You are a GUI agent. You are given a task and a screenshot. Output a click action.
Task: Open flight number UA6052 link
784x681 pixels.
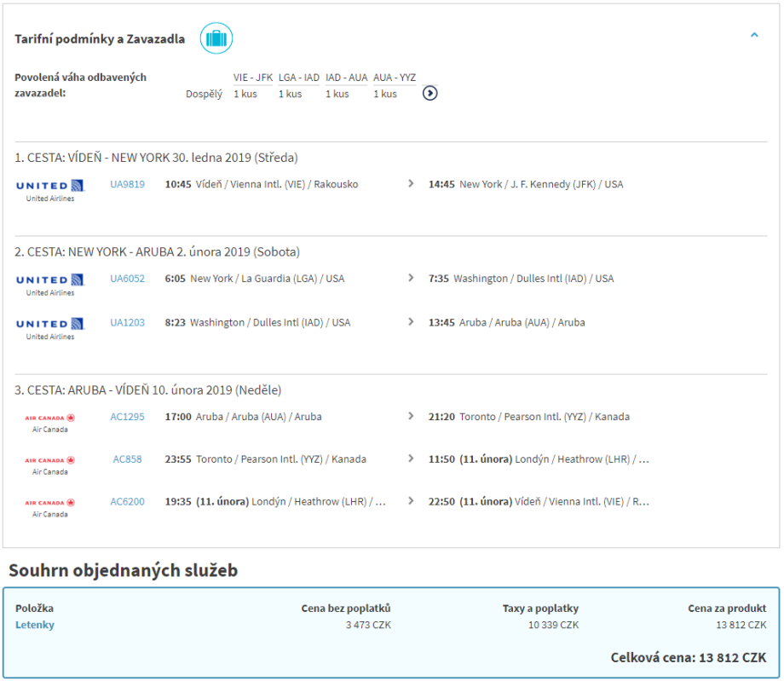[x=127, y=279]
